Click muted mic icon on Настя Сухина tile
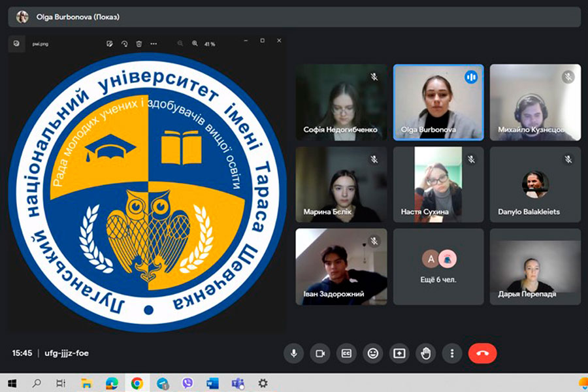This screenshot has width=588, height=392. pos(471,159)
